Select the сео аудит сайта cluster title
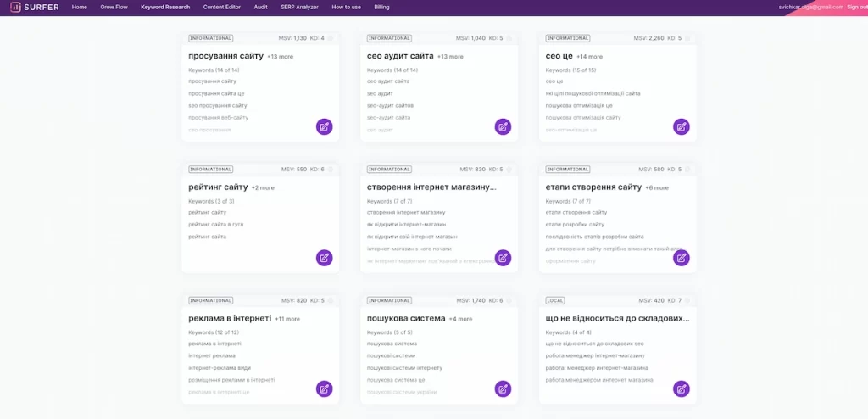This screenshot has height=419, width=868. click(400, 56)
